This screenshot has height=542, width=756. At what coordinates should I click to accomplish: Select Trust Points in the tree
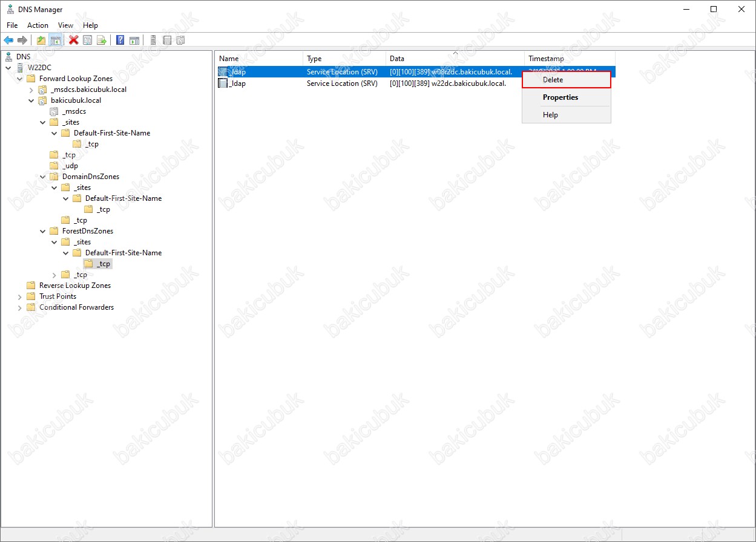pyautogui.click(x=58, y=296)
